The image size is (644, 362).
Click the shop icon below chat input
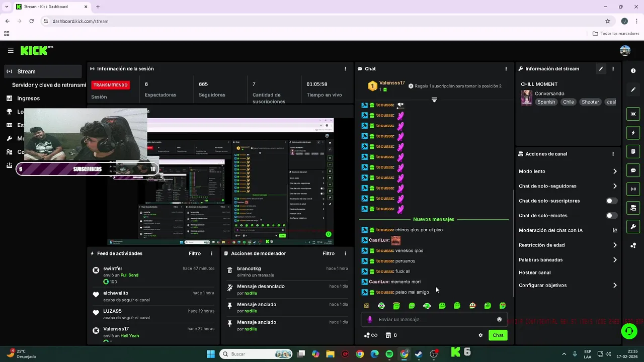388,335
